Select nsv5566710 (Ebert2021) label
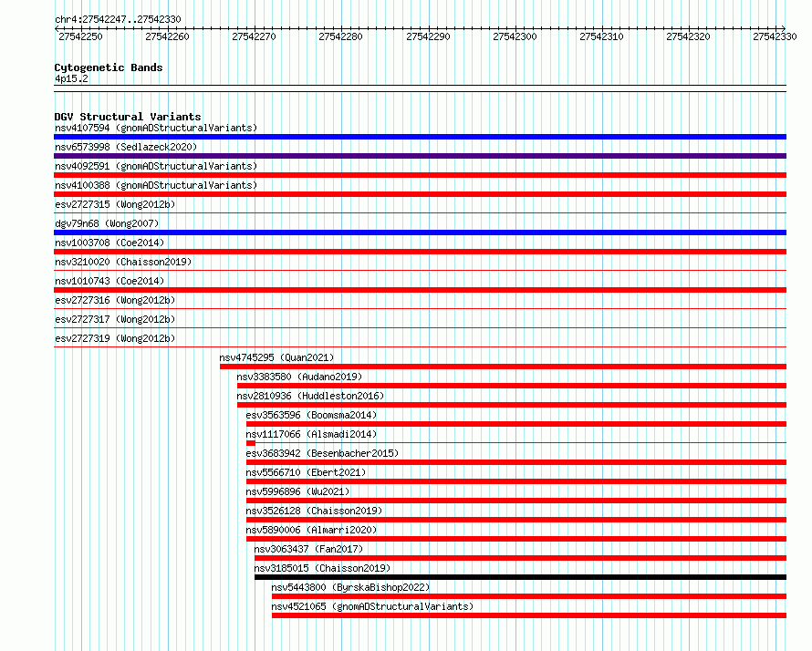This screenshot has height=651, width=812. [306, 472]
